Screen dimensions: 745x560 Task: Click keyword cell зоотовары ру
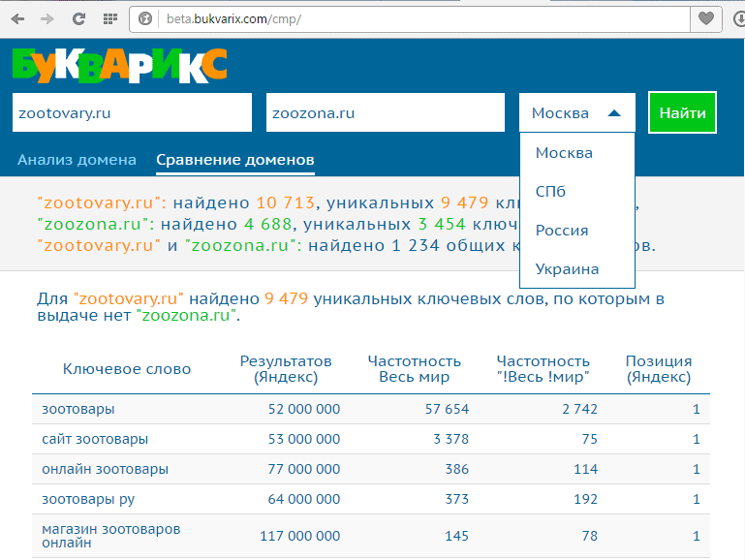tap(88, 499)
